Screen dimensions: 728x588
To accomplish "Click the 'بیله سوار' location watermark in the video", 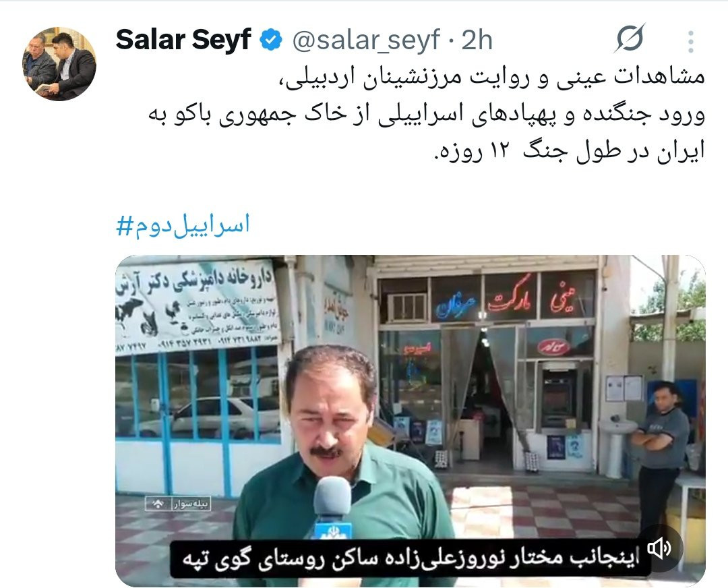I will click(178, 504).
